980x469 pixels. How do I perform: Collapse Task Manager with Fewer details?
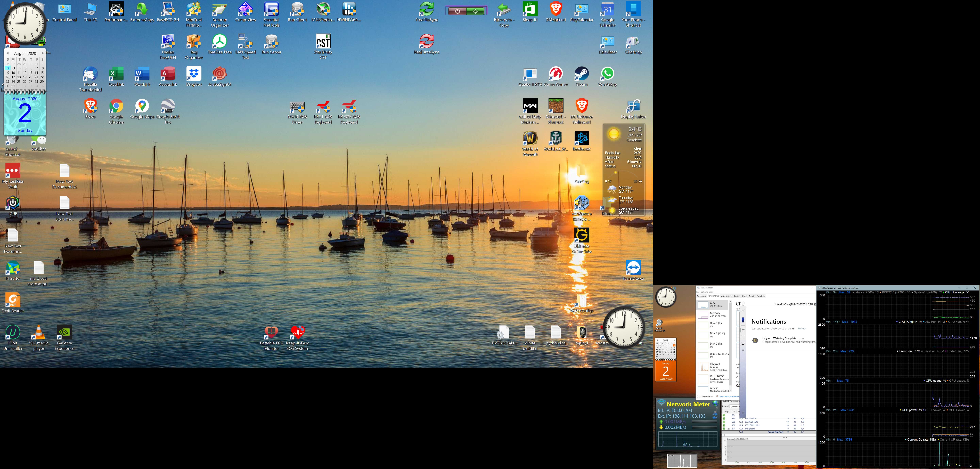pos(707,396)
